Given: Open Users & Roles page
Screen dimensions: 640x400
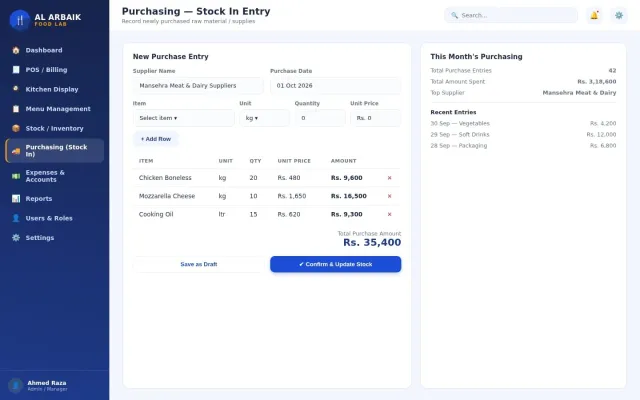Looking at the screenshot, I should pos(55,218).
